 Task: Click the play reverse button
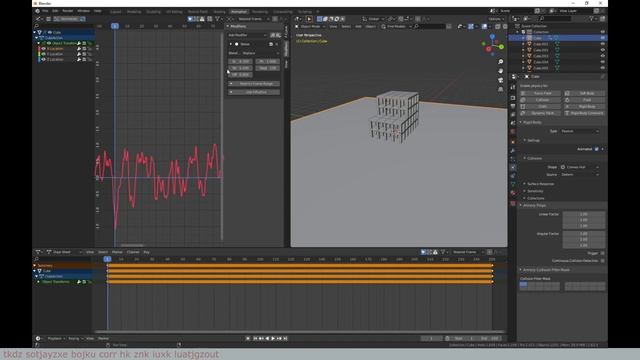click(267, 338)
